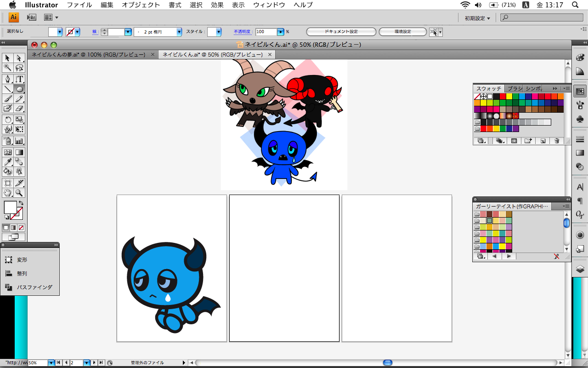Open the ファイル menu
588x368 pixels.
pos(79,5)
